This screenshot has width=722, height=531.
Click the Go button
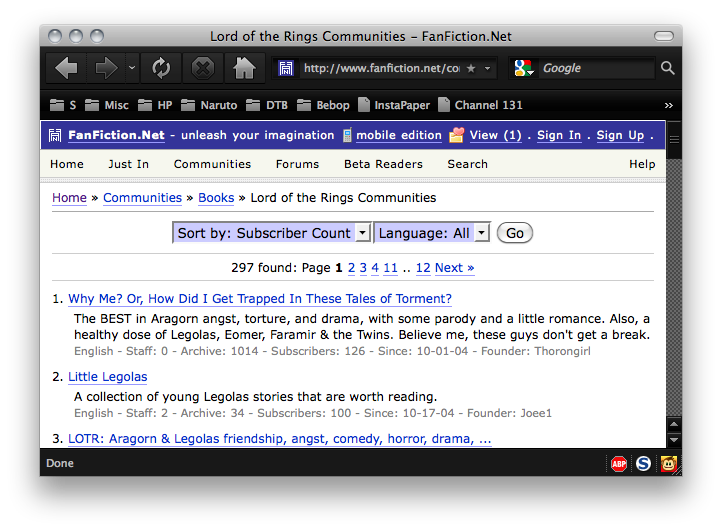tap(515, 233)
